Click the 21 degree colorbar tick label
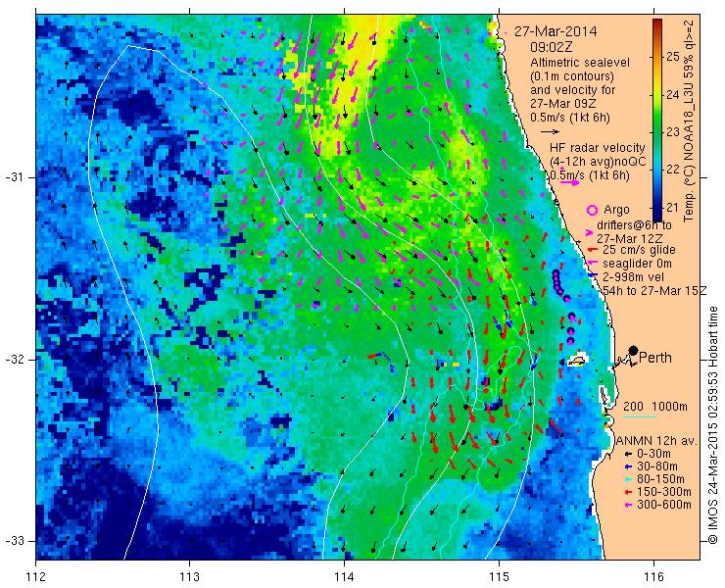The height and width of the screenshot is (588, 725). tap(671, 208)
